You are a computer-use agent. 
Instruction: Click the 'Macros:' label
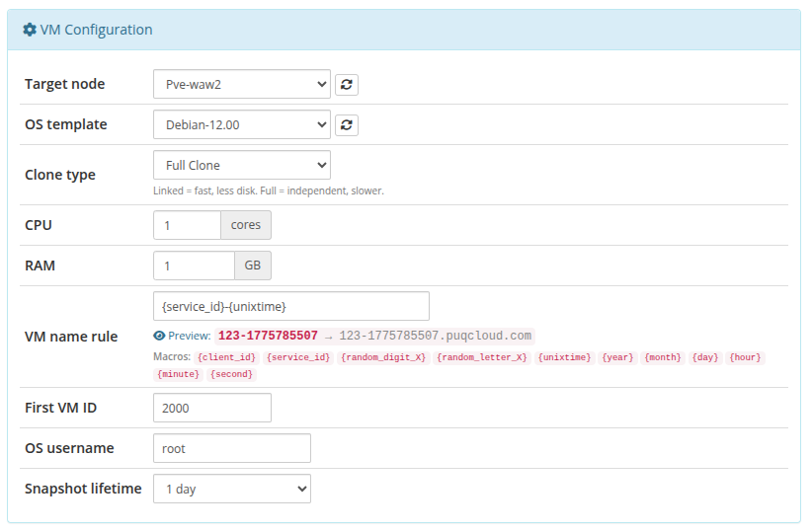click(x=172, y=356)
